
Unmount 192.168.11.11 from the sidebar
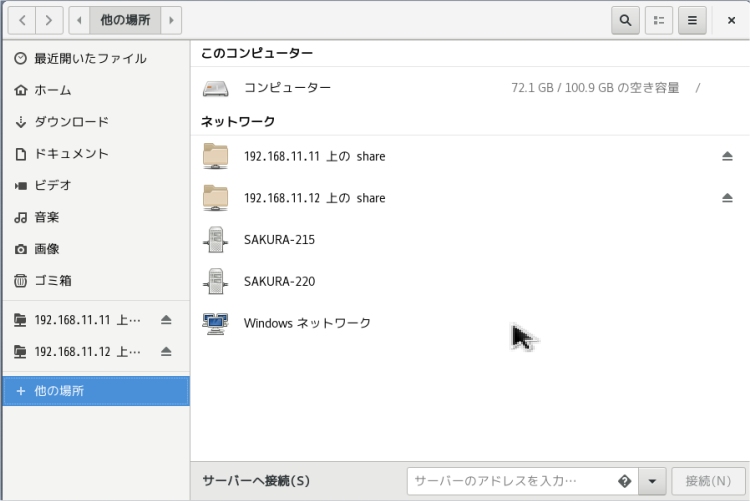pyautogui.click(x=166, y=320)
